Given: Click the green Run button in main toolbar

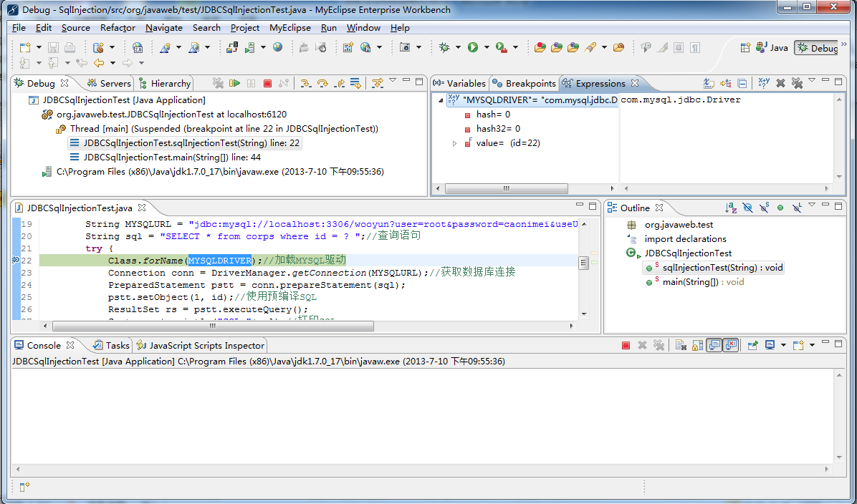Looking at the screenshot, I should click(x=473, y=47).
